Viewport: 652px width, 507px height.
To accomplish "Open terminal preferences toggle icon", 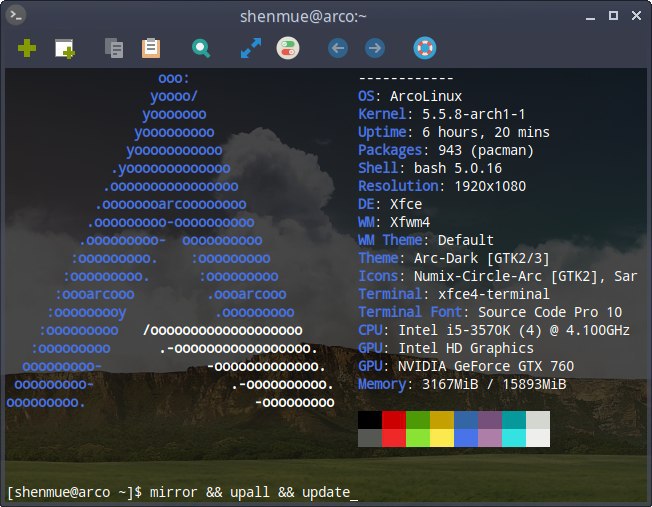I will tap(288, 48).
